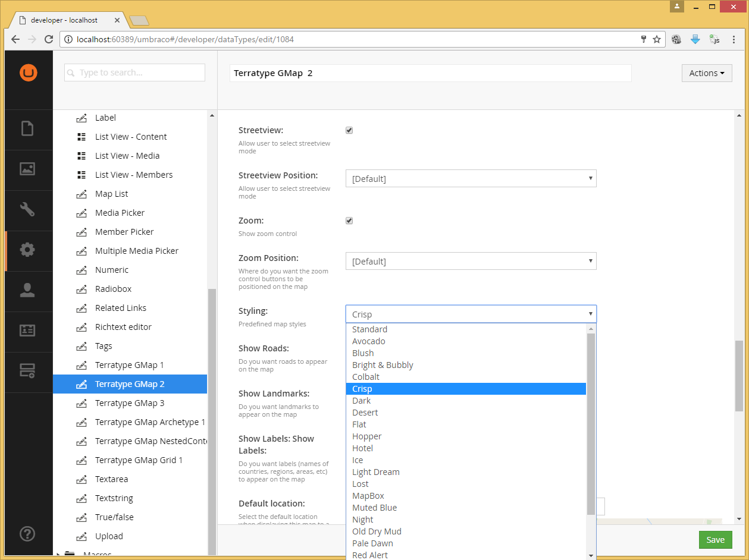This screenshot has width=749, height=560.
Task: Open Terratype GMap 1 data type
Action: click(x=129, y=365)
